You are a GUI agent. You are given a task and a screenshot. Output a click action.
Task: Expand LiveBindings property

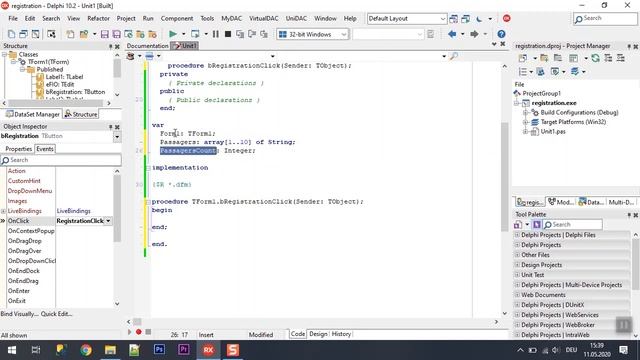pyautogui.click(x=3, y=211)
